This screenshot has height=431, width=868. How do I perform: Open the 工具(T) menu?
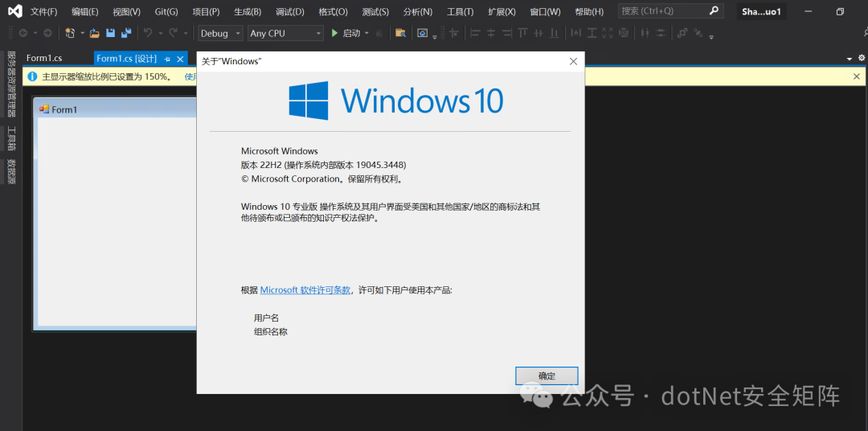(x=460, y=11)
